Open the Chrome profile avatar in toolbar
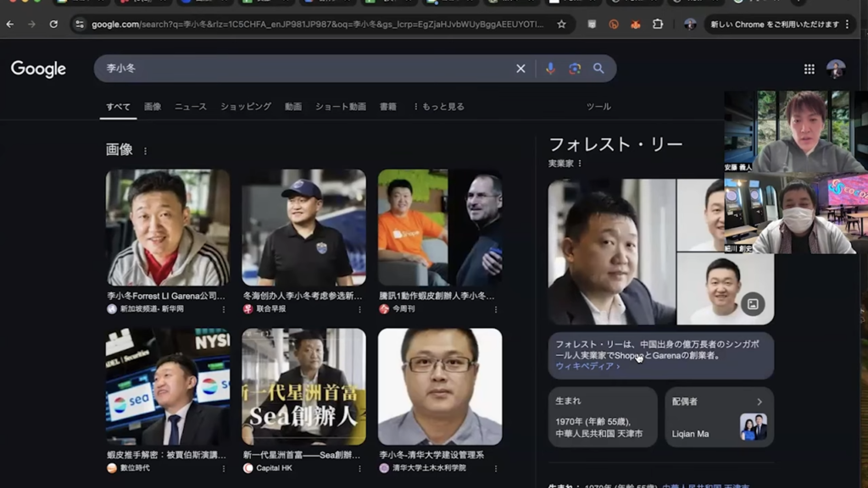Viewport: 868px width, 488px height. click(690, 25)
